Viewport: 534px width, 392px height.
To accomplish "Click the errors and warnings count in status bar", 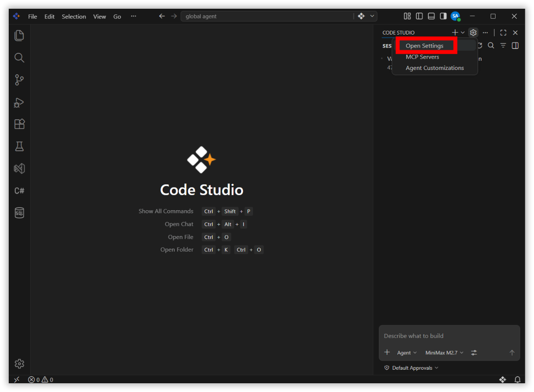I will [x=41, y=380].
